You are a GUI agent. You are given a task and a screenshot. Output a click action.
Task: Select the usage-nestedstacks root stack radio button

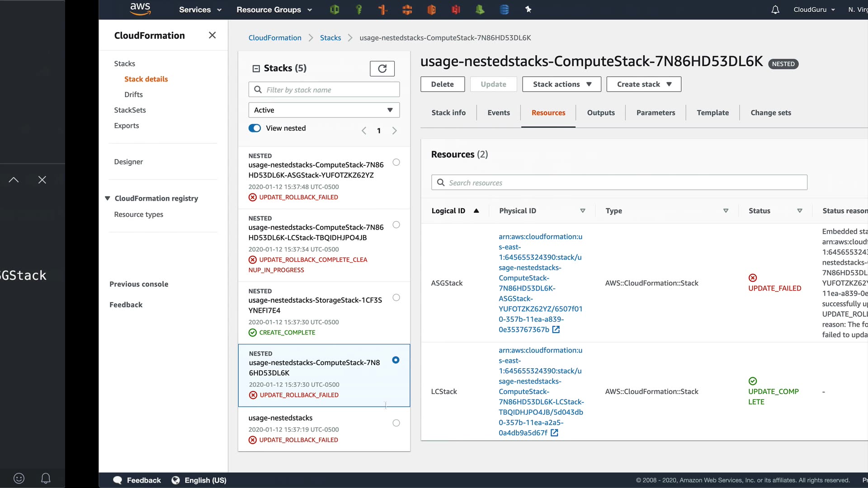coord(396,423)
